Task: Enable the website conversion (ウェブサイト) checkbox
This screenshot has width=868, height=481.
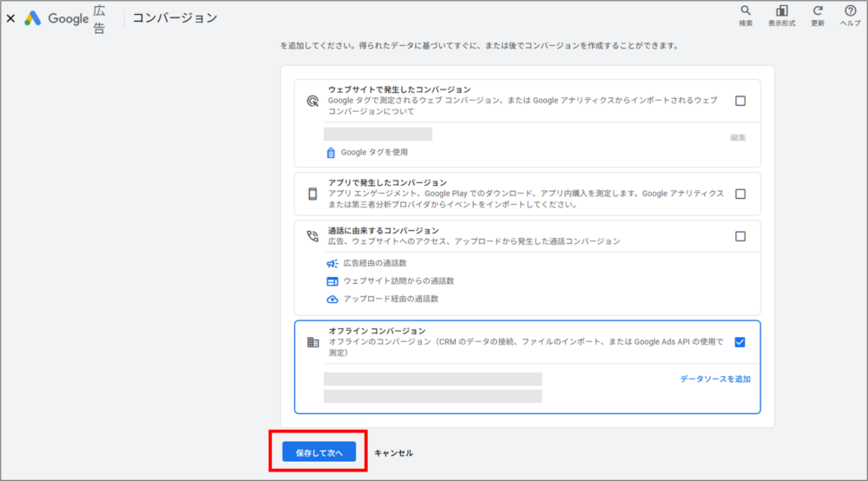Action: coord(740,101)
